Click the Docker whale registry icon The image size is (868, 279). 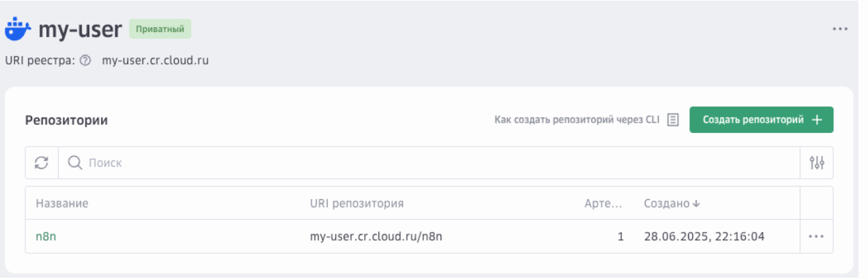tap(18, 30)
